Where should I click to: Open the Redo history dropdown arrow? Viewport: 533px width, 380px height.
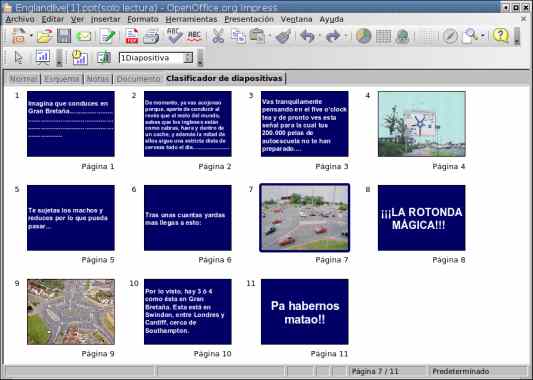(x=345, y=35)
